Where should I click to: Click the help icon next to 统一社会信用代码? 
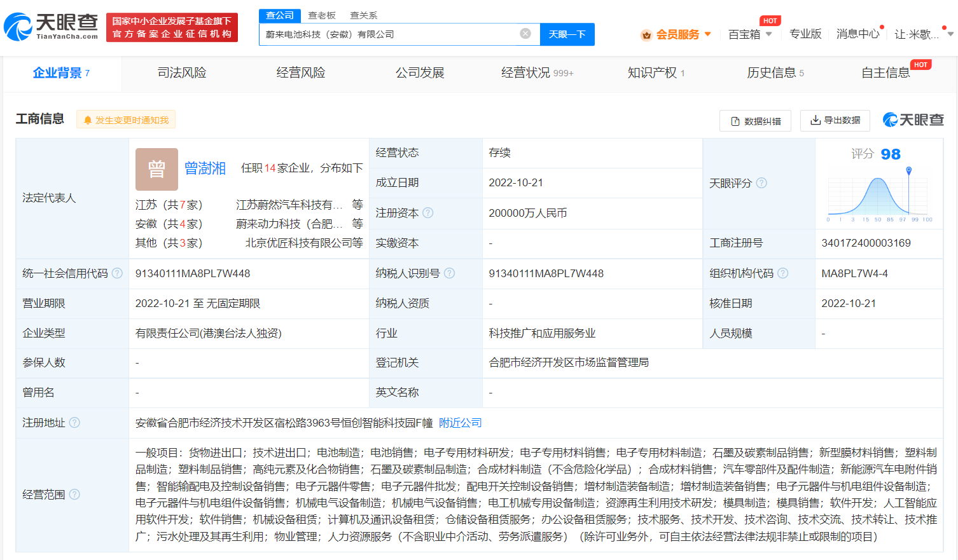tap(117, 273)
